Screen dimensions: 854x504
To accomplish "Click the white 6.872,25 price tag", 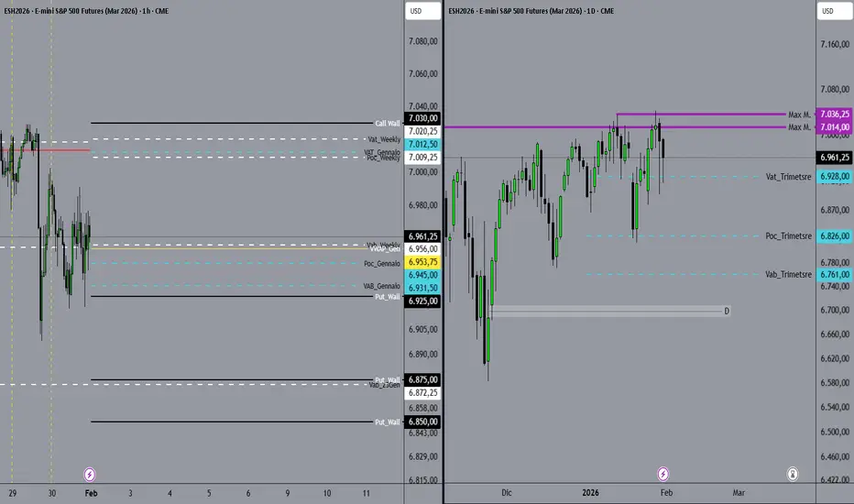I will (x=422, y=393).
